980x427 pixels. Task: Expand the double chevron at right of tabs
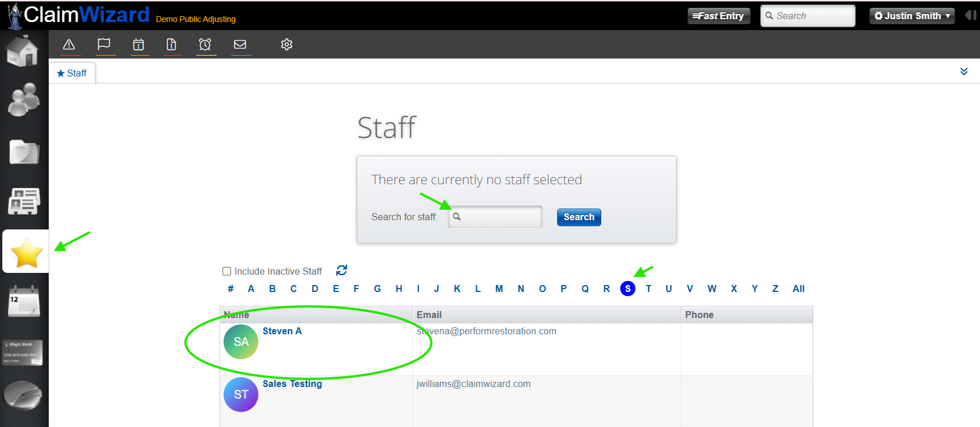pyautogui.click(x=964, y=71)
